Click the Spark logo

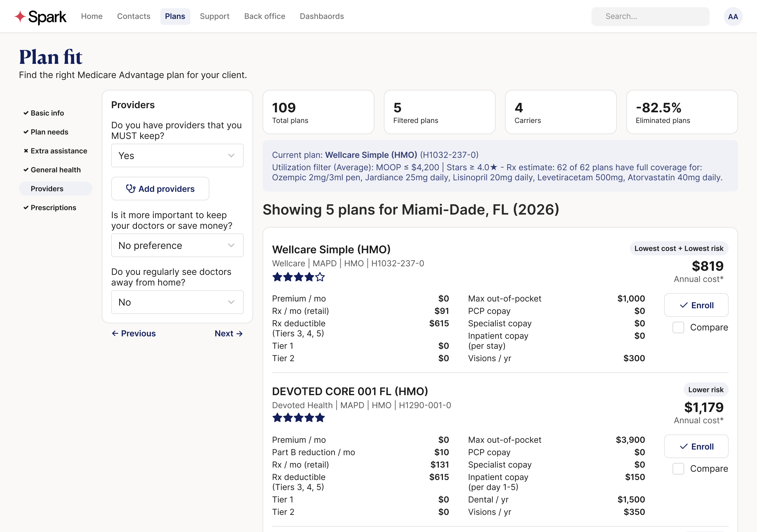pos(40,17)
